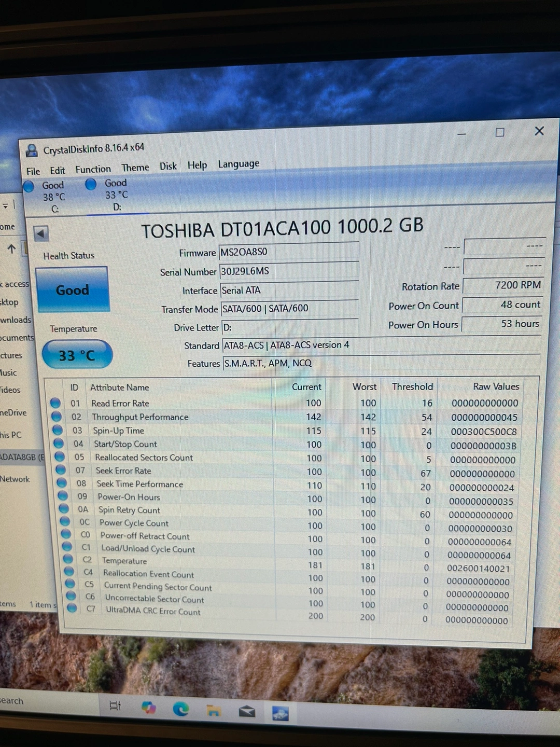
Task: Click the Standard field ATA8-ACS
Action: pyautogui.click(x=382, y=345)
